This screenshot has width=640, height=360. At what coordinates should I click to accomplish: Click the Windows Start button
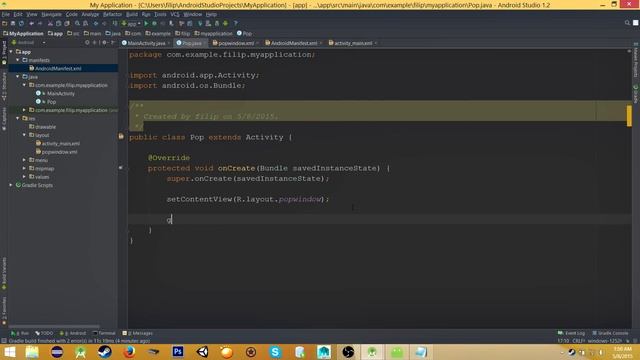coord(9,352)
